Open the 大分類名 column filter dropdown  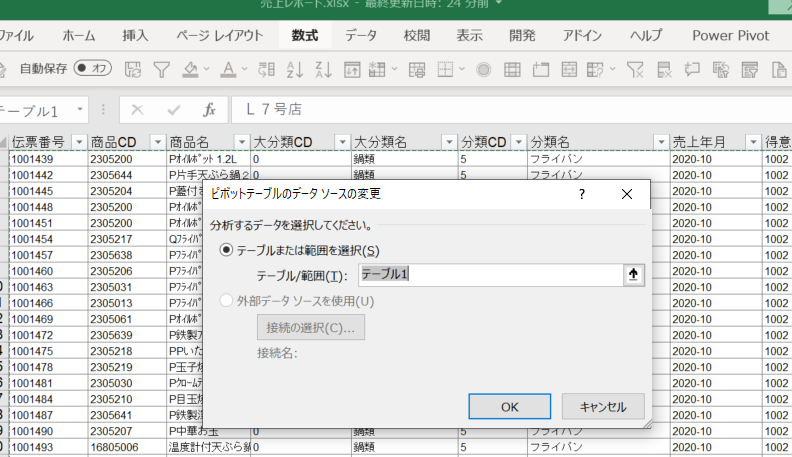point(449,142)
